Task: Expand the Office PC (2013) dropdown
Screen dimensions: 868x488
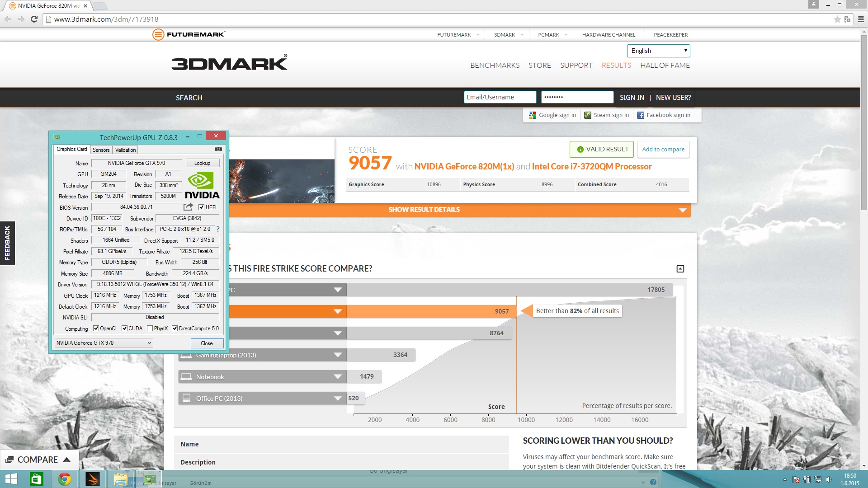Action: point(338,399)
